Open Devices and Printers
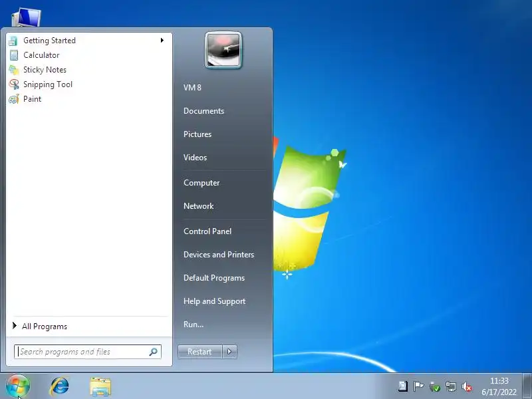 click(x=219, y=255)
